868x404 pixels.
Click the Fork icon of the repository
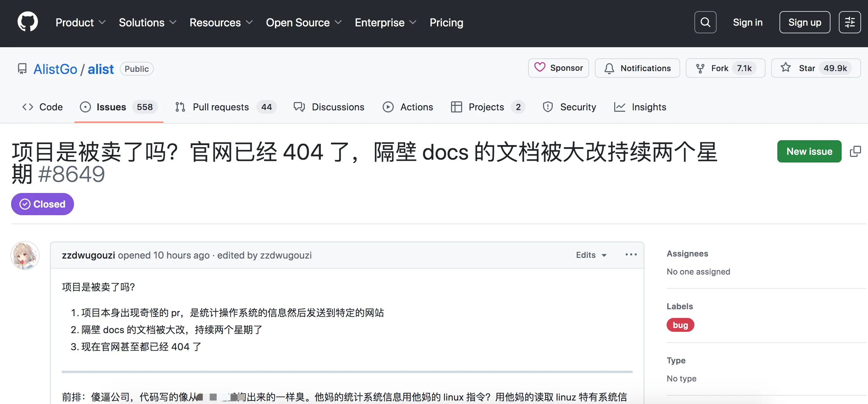701,68
